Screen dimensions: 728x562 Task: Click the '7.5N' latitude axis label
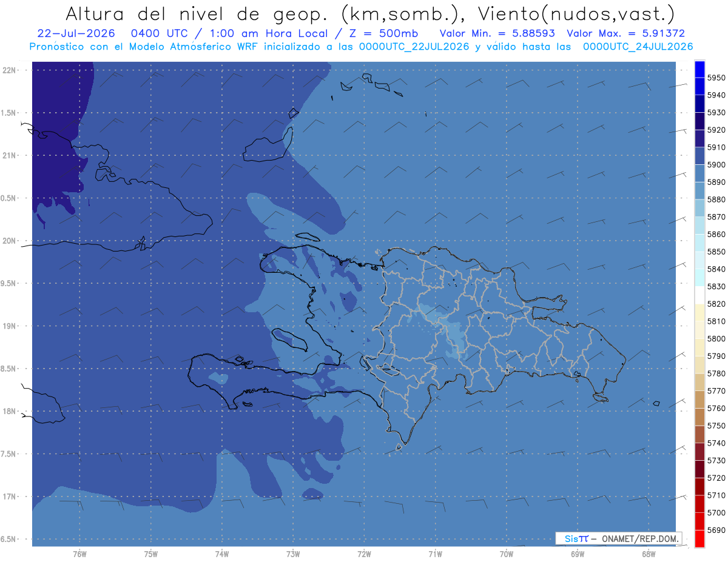[x=9, y=454]
